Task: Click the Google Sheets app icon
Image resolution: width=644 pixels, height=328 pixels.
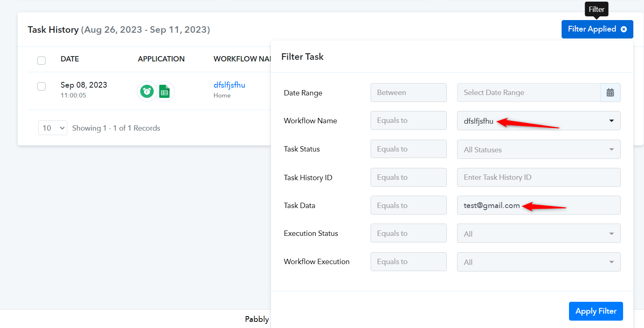Action: 164,91
